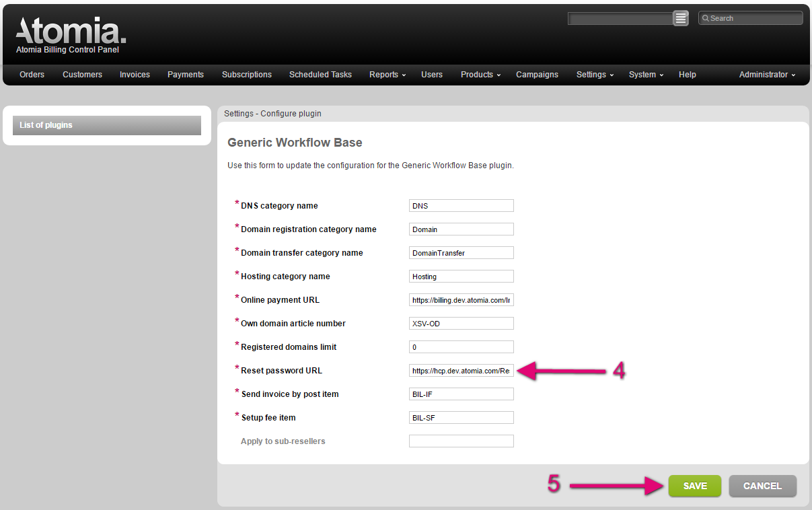
Task: Click the Reset password URL field
Action: [462, 371]
